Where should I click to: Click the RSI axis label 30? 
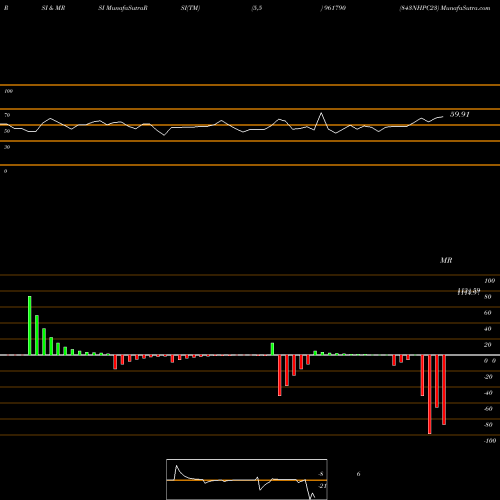7,147
